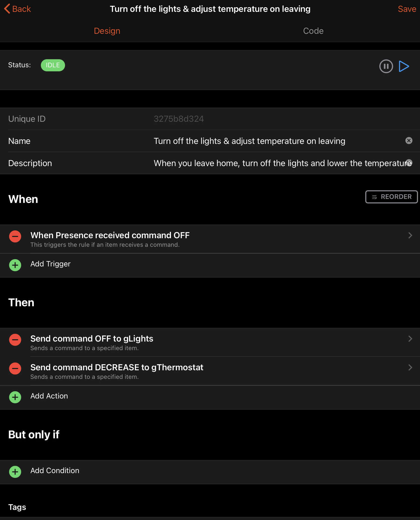Remove the Presence trigger with the red minus
The height and width of the screenshot is (520, 420).
pyautogui.click(x=15, y=236)
